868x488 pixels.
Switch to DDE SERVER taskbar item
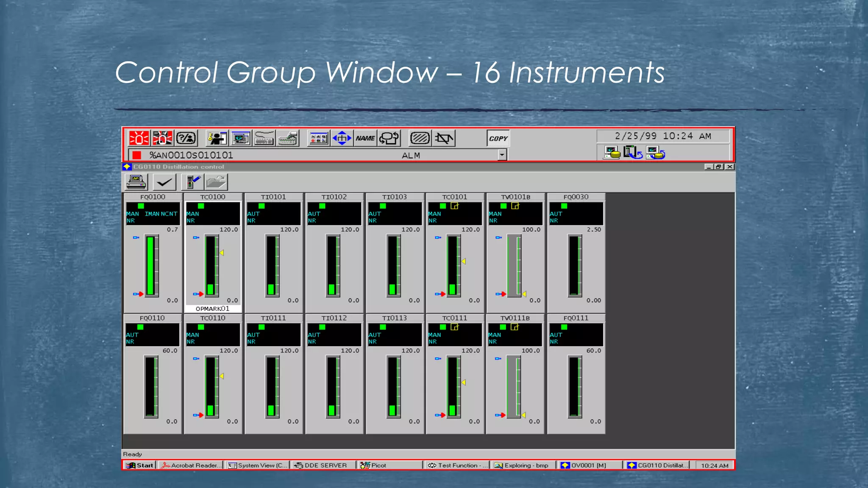tap(323, 465)
